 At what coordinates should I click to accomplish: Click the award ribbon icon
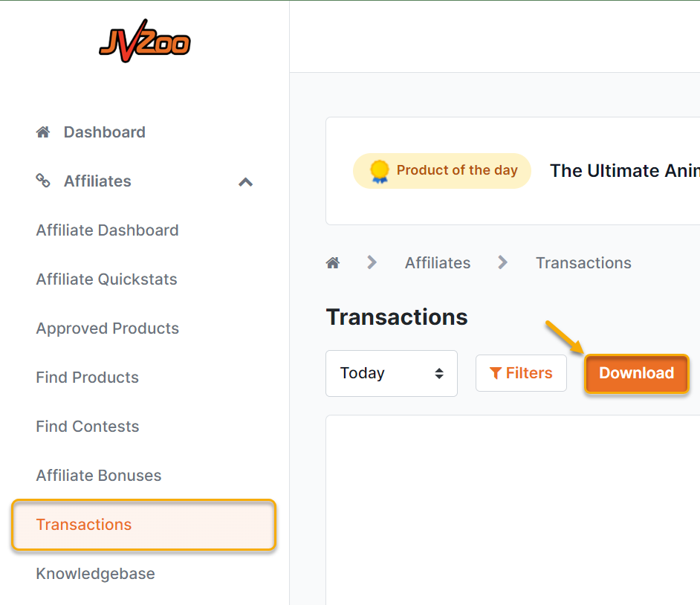point(379,171)
